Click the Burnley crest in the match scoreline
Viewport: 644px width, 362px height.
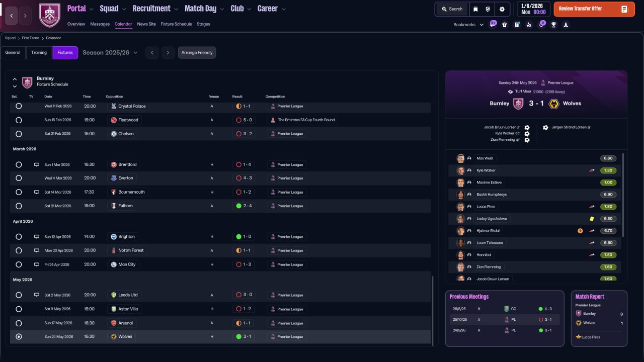[518, 104]
